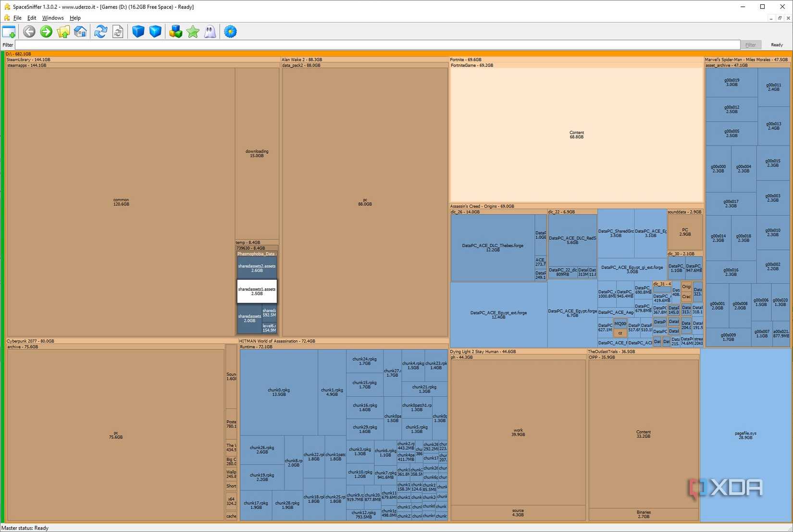Image resolution: width=793 pixels, height=532 pixels.
Task: Click the Filter button
Action: coord(751,45)
